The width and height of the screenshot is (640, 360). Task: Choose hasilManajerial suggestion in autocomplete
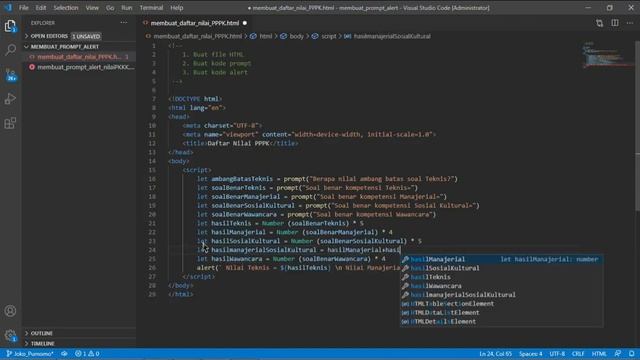[x=501, y=260]
